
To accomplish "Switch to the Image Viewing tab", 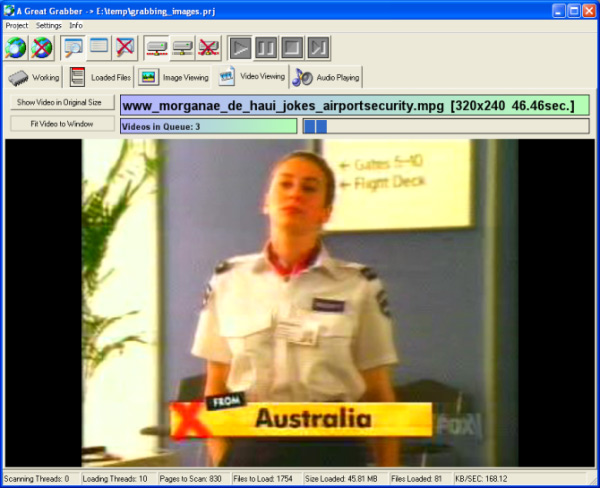I will (x=174, y=77).
